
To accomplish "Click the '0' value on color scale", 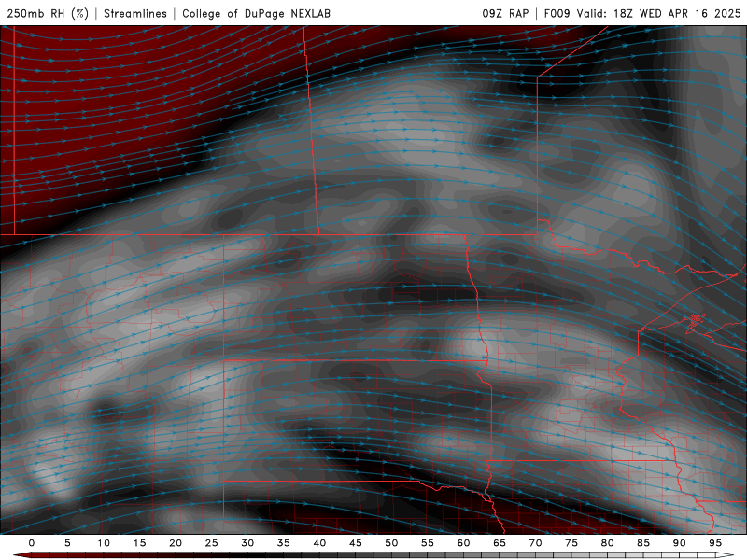I will tap(32, 543).
